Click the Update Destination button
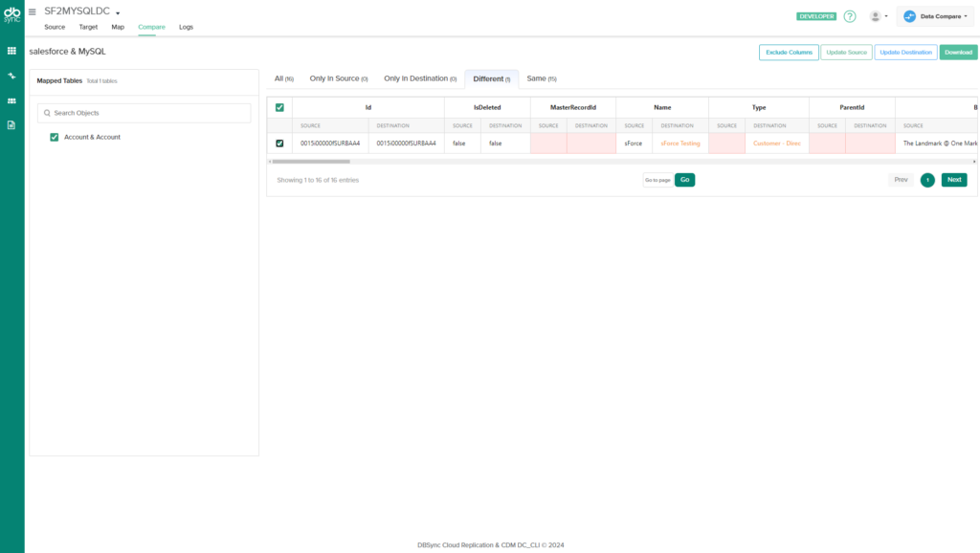The height and width of the screenshot is (553, 980). pos(905,53)
